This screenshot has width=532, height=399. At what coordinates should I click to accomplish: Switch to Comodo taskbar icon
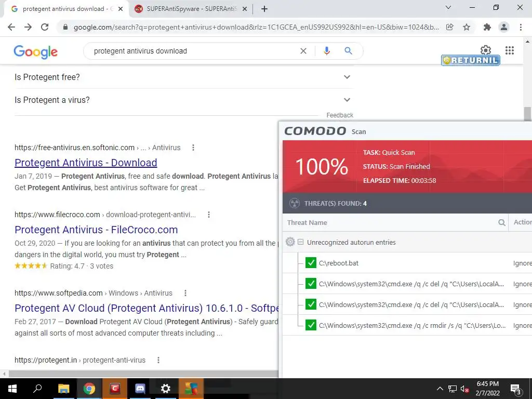115,389
